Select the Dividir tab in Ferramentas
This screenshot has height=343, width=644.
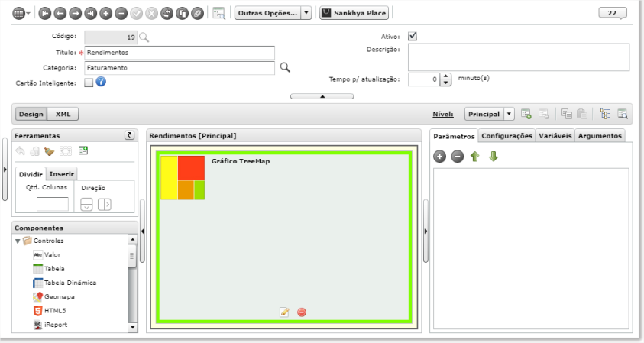31,174
